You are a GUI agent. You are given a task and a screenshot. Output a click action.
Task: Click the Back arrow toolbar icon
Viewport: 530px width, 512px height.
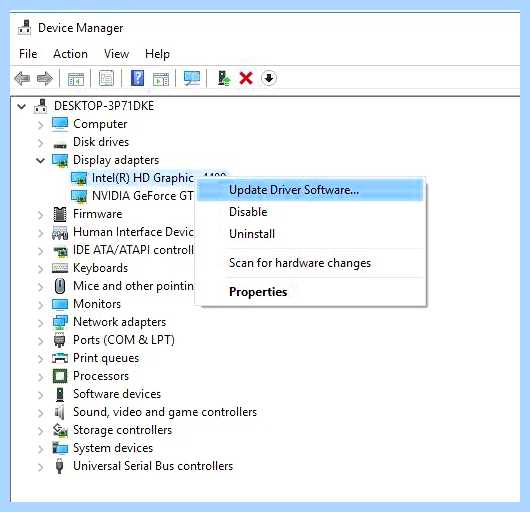pyautogui.click(x=22, y=79)
